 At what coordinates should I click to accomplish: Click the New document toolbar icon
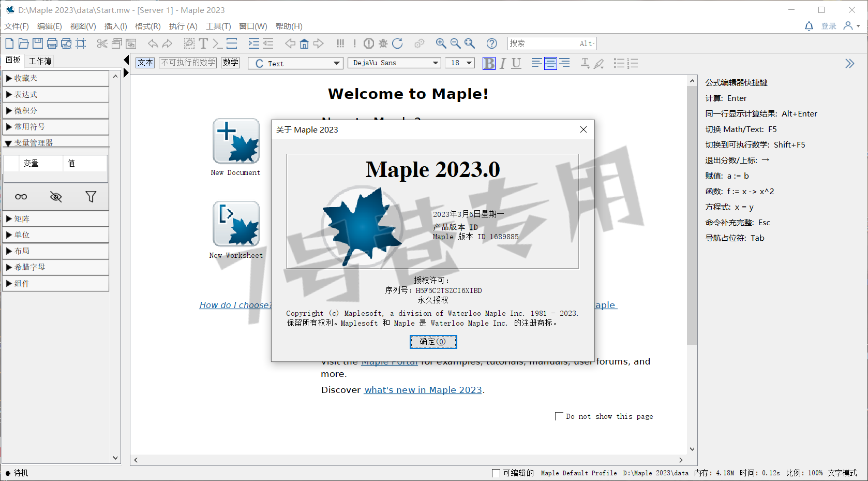[9, 43]
